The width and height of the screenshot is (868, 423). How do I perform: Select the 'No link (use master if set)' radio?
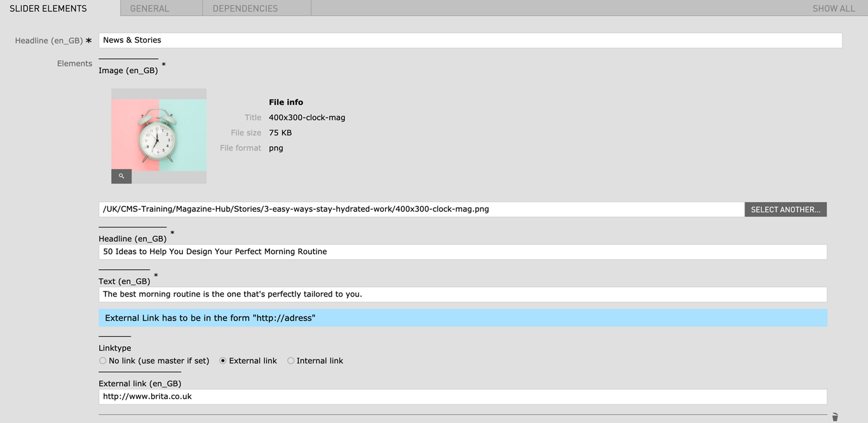[x=102, y=361]
